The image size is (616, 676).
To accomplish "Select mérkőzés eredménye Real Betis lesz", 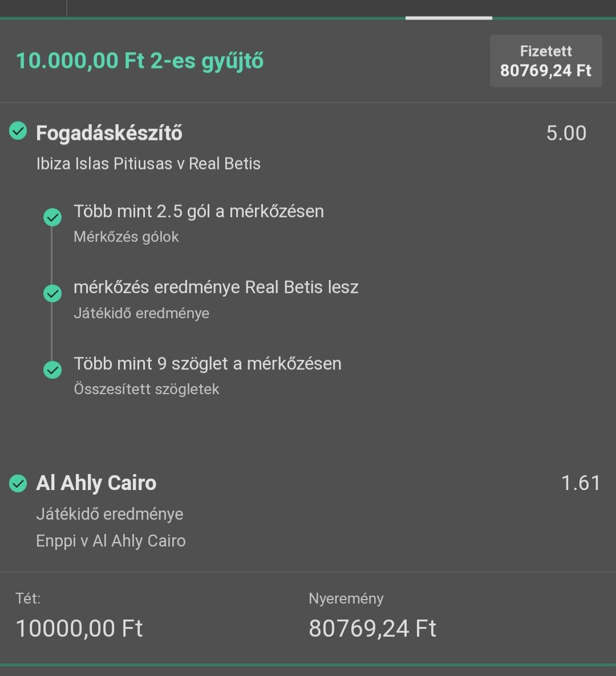I will tap(216, 287).
